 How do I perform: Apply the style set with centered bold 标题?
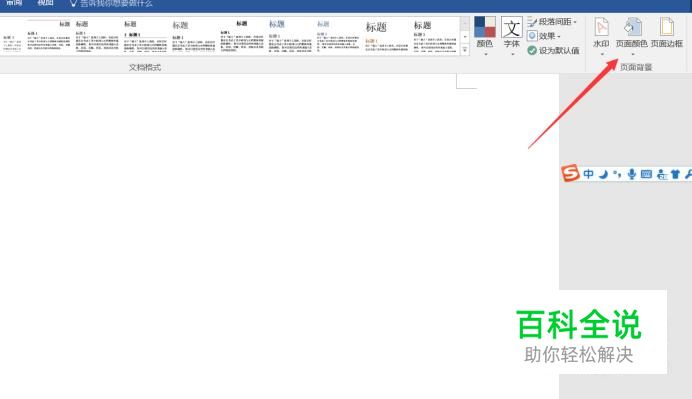click(x=242, y=36)
